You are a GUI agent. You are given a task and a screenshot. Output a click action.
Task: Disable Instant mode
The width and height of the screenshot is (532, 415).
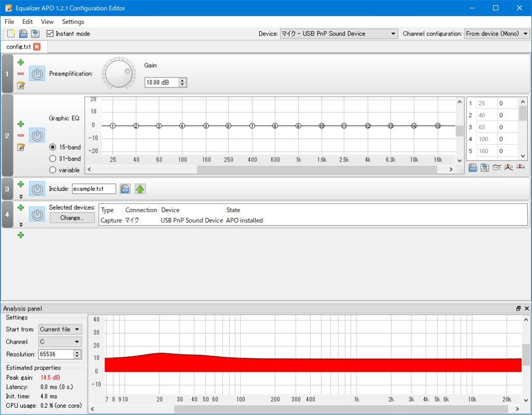pyautogui.click(x=49, y=33)
